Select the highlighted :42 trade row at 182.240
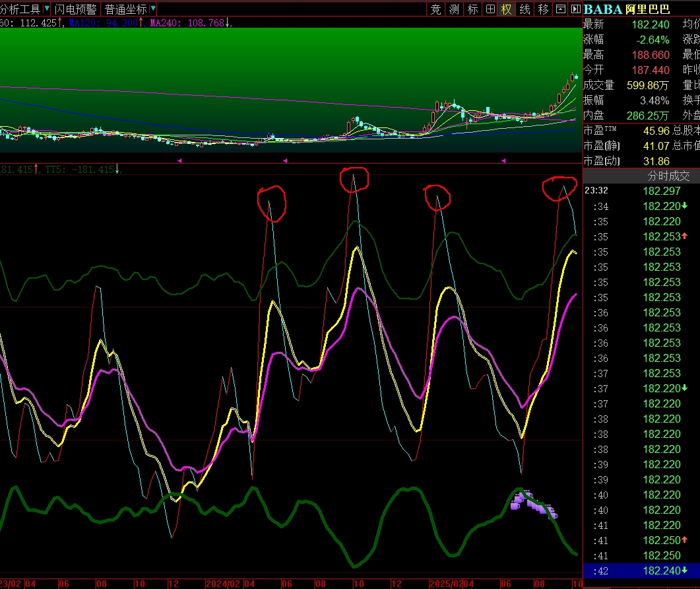Viewport: 700px width, 589px height. (641, 571)
